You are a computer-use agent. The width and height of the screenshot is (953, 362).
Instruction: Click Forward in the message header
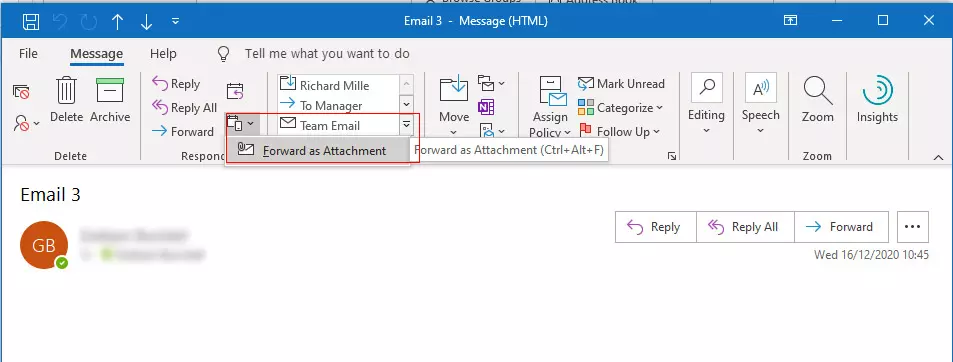[x=841, y=227]
